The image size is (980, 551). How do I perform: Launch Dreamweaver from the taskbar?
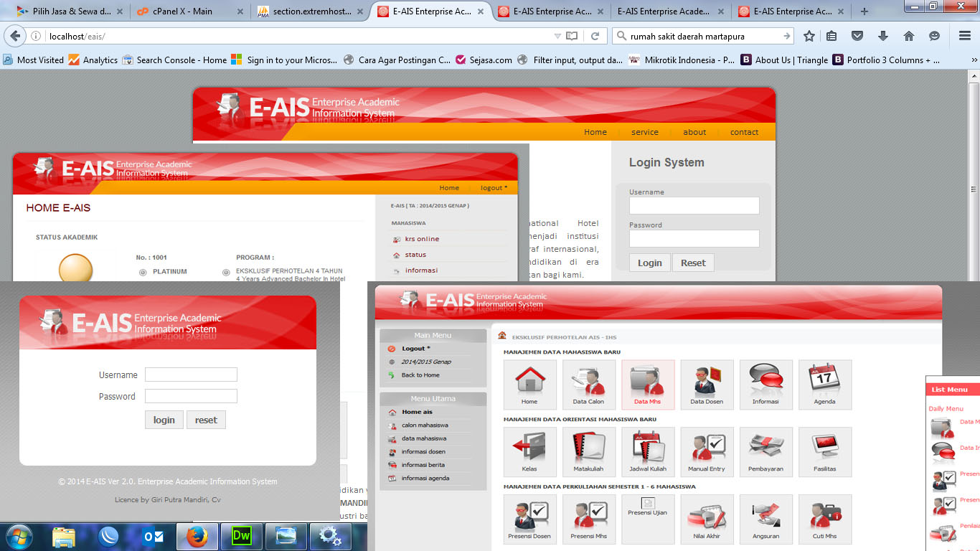click(241, 536)
